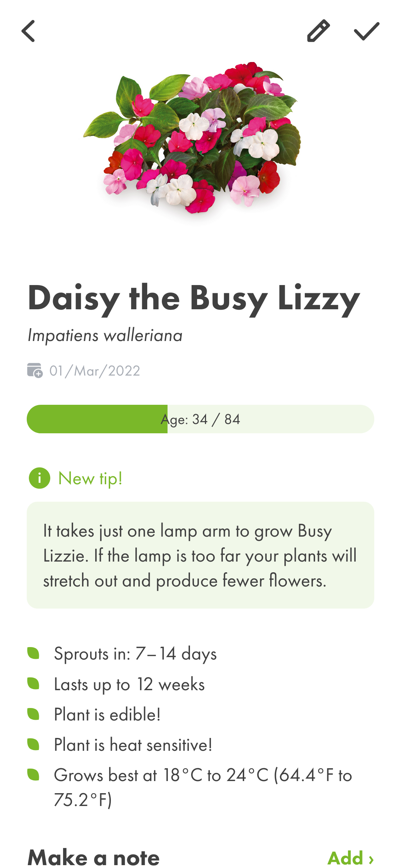
Task: Tap leaf bullet beside Lasts up to
Action: [x=33, y=683]
